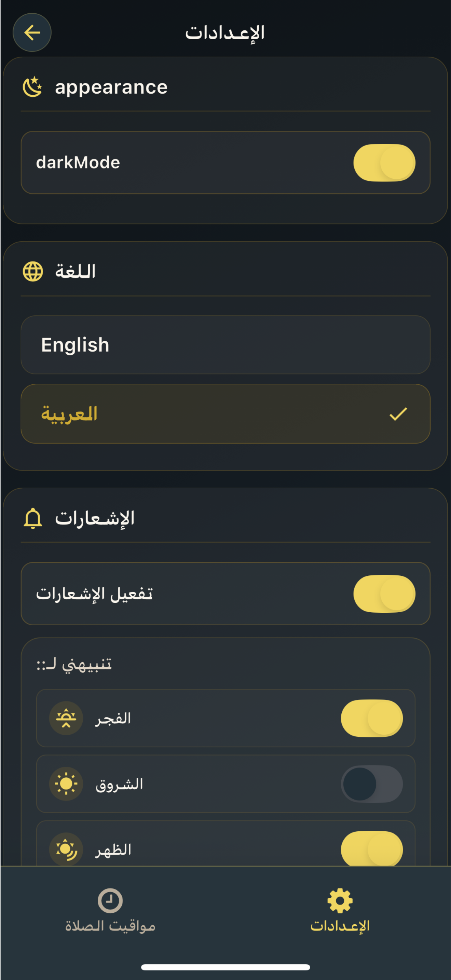Screen dimensions: 451x980
Task: Click the moon and stars appearance icon
Action: tap(33, 87)
